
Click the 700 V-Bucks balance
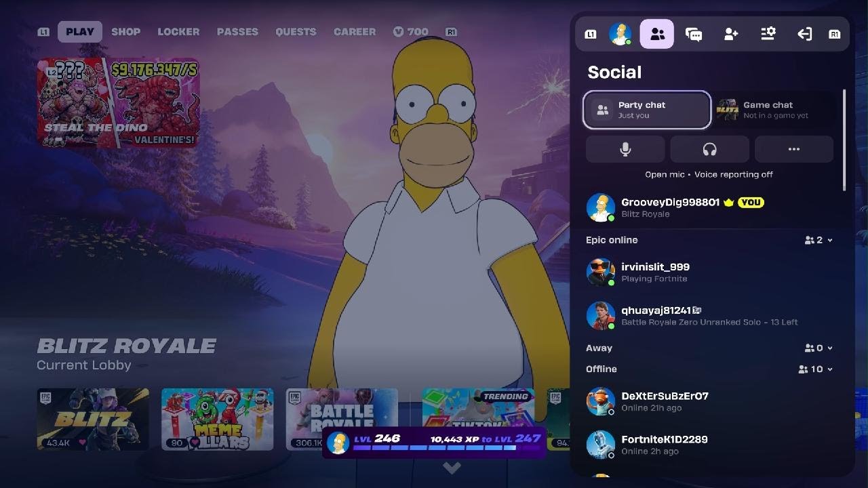411,32
